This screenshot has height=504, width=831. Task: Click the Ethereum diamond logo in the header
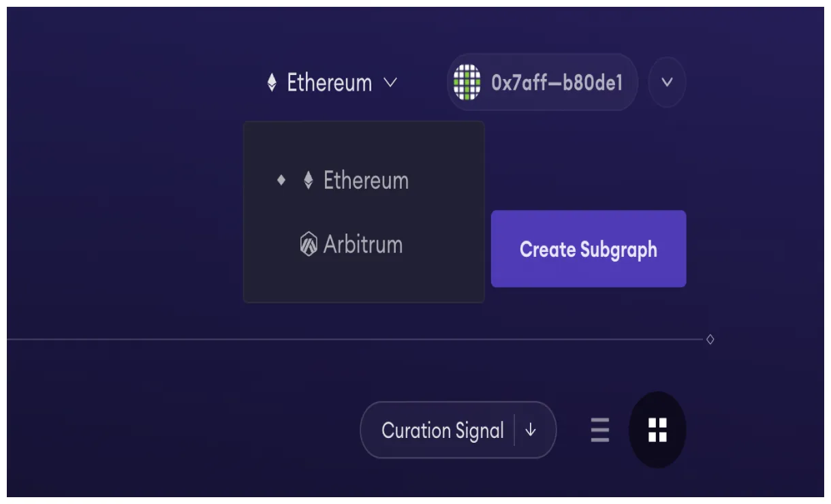pyautogui.click(x=272, y=82)
